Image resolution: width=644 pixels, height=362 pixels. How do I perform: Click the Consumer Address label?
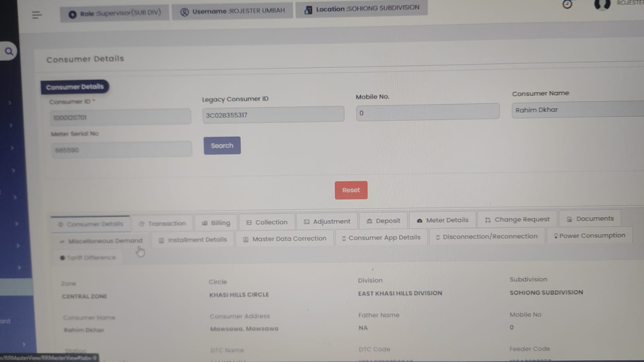240,316
